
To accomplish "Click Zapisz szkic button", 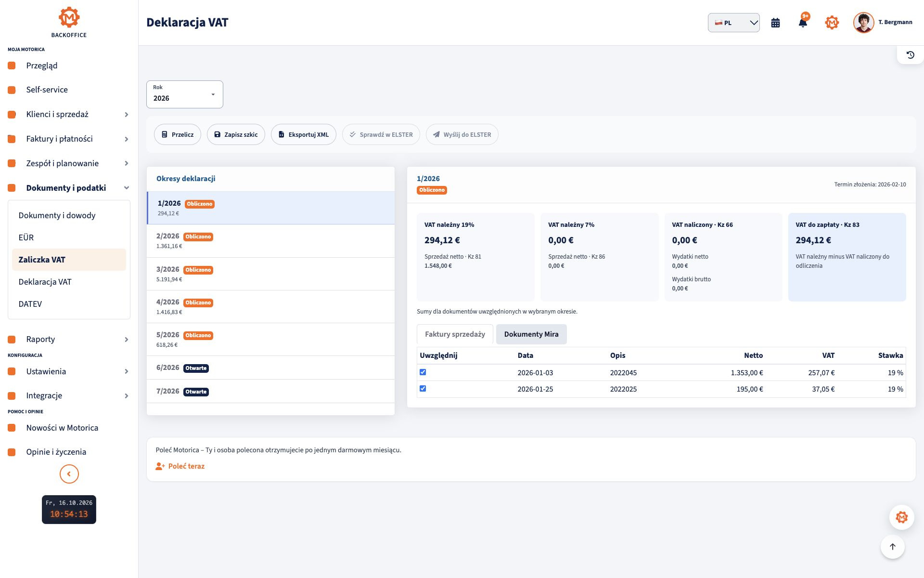I will click(236, 134).
